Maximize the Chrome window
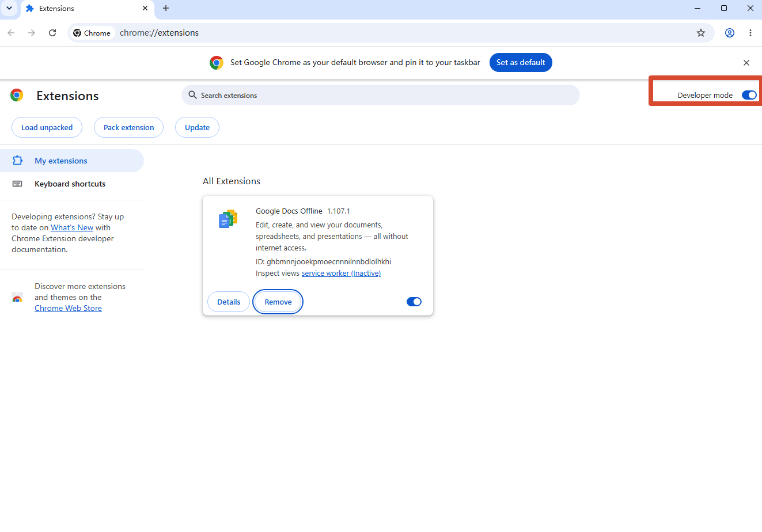 [x=724, y=8]
